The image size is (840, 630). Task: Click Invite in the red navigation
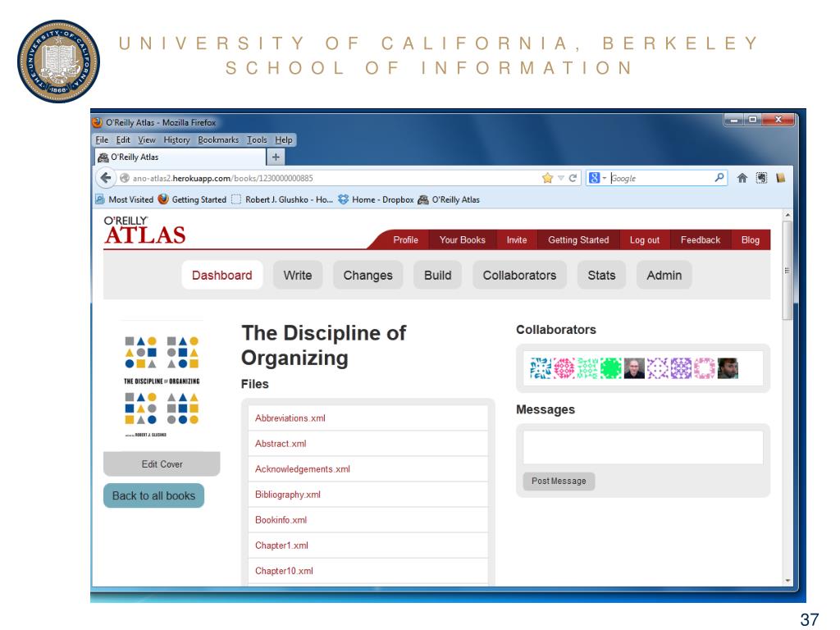(x=517, y=240)
